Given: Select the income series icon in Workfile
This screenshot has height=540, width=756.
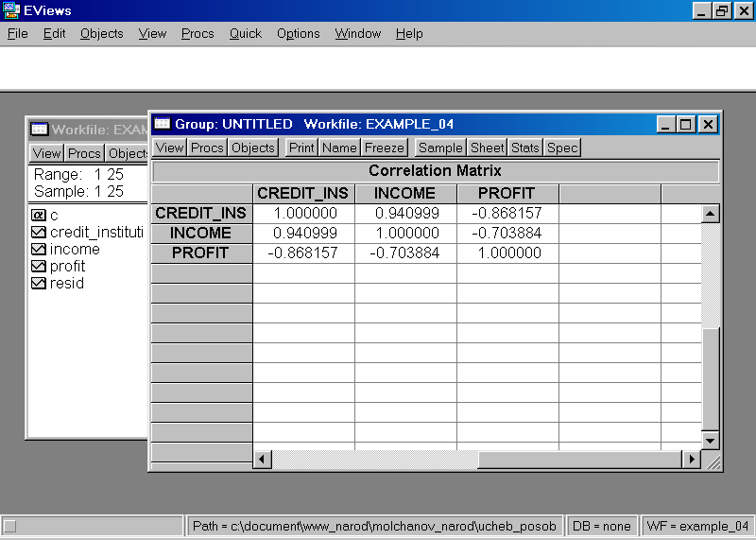Looking at the screenshot, I should [x=38, y=249].
